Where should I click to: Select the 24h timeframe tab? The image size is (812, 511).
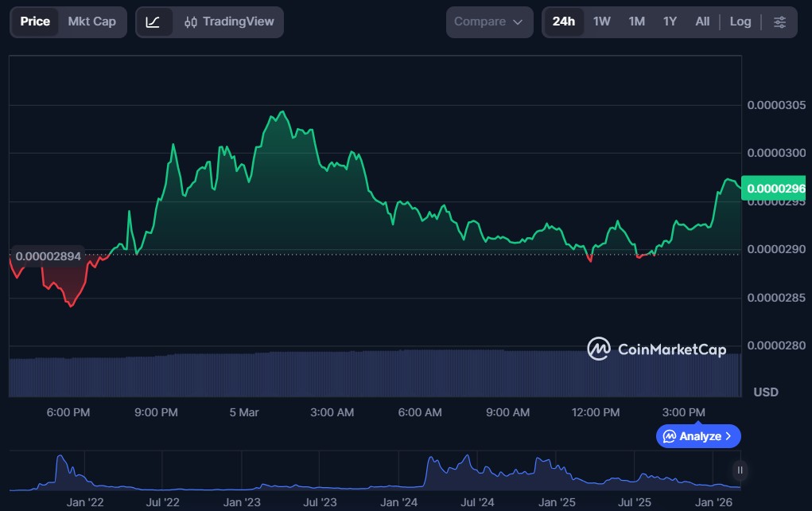tap(563, 22)
